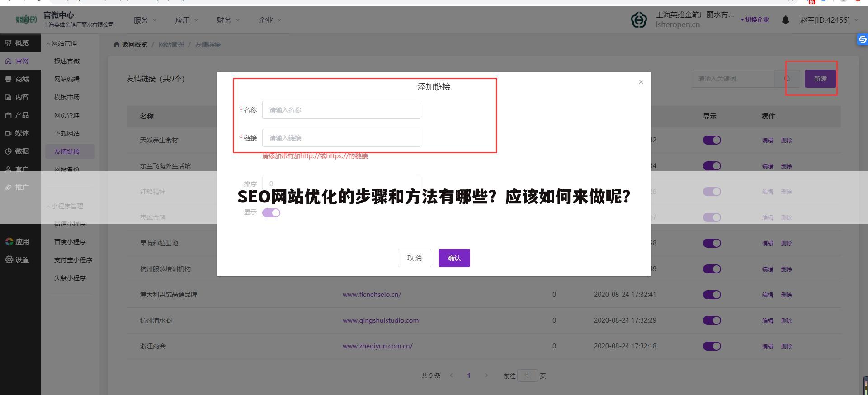Viewport: 868px width, 395px height.
Task: Open the www.qingshuistudio.com link
Action: 381,320
